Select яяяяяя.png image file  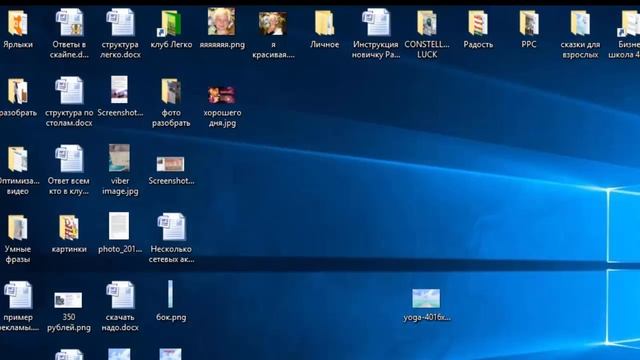(222, 22)
